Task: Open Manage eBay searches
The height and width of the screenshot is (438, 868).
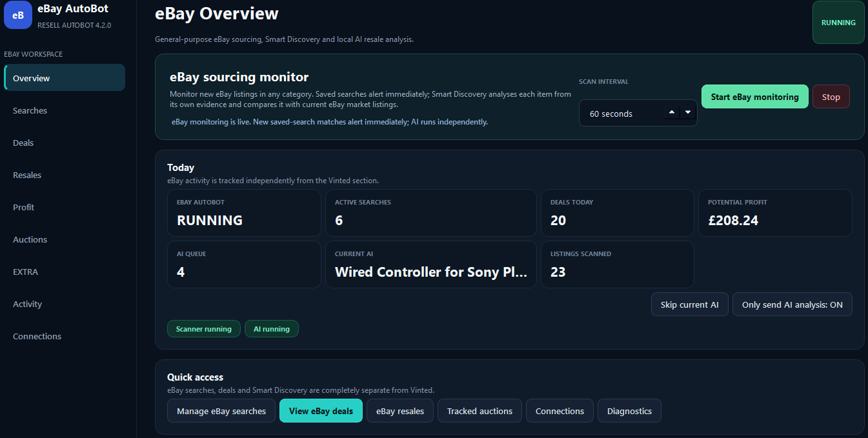Action: [x=221, y=411]
